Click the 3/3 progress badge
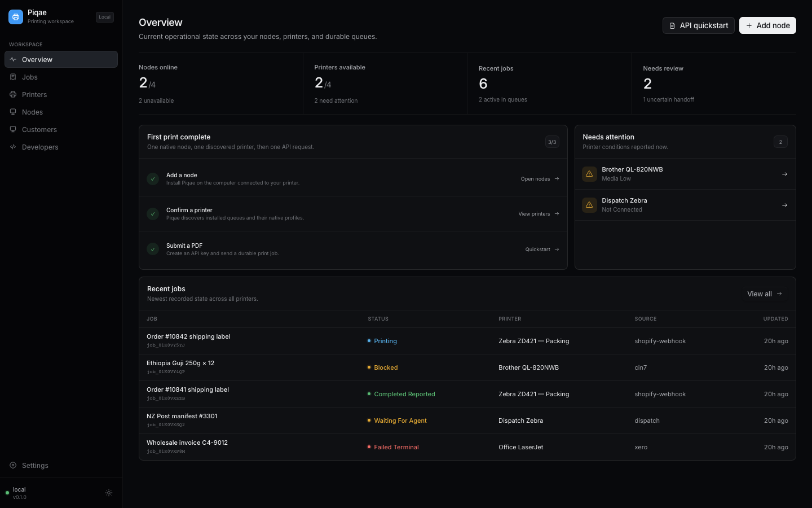The width and height of the screenshot is (812, 508). [552, 142]
